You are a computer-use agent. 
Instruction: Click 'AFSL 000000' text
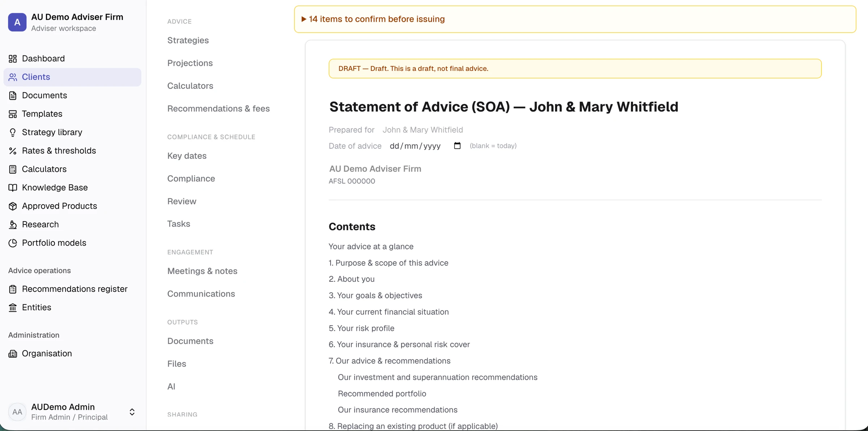click(x=352, y=181)
